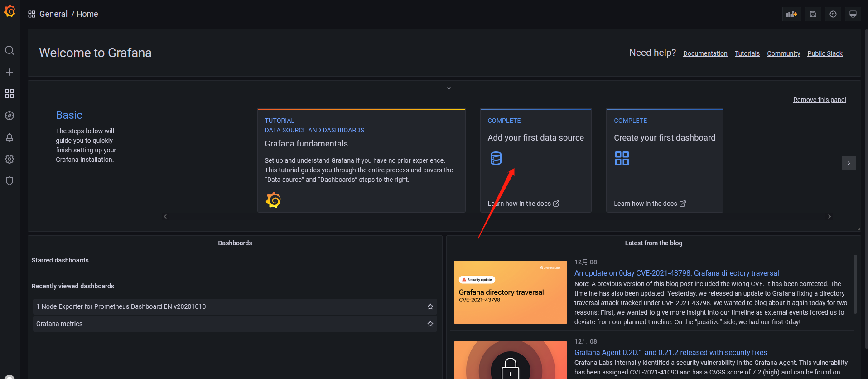
Task: Click the Save dashboard toolbar icon
Action: (813, 14)
